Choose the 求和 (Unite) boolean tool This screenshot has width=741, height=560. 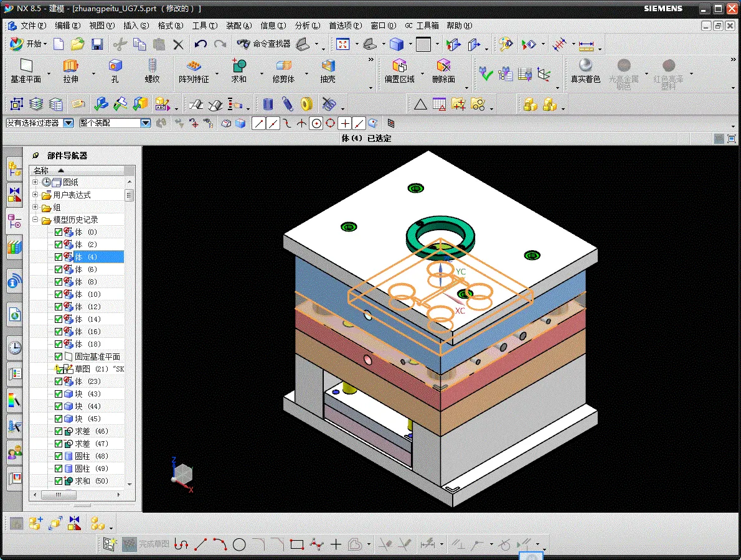pyautogui.click(x=239, y=71)
